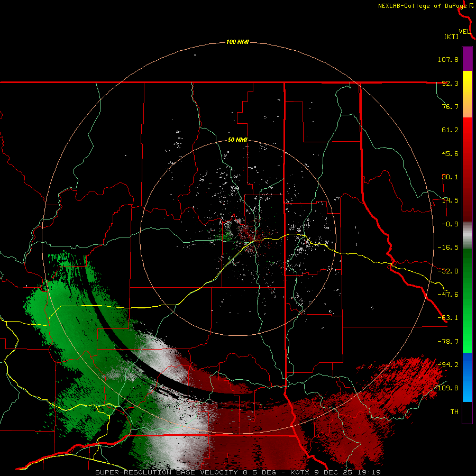
Task: Click the -32.0 value on the velocity scale
Action: pyautogui.click(x=448, y=271)
